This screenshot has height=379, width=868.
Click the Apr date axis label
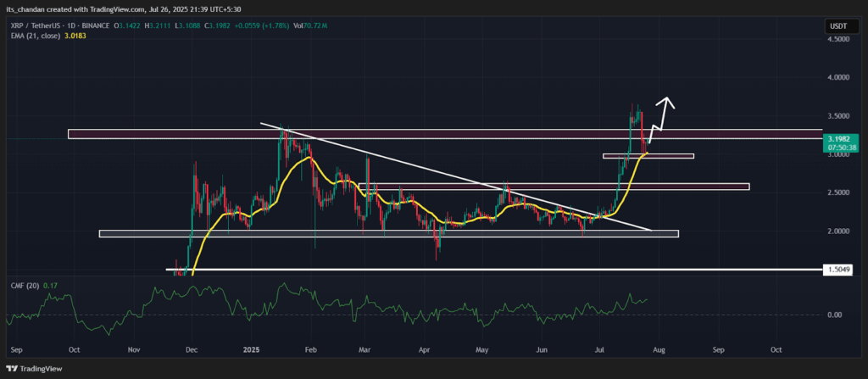pos(424,350)
